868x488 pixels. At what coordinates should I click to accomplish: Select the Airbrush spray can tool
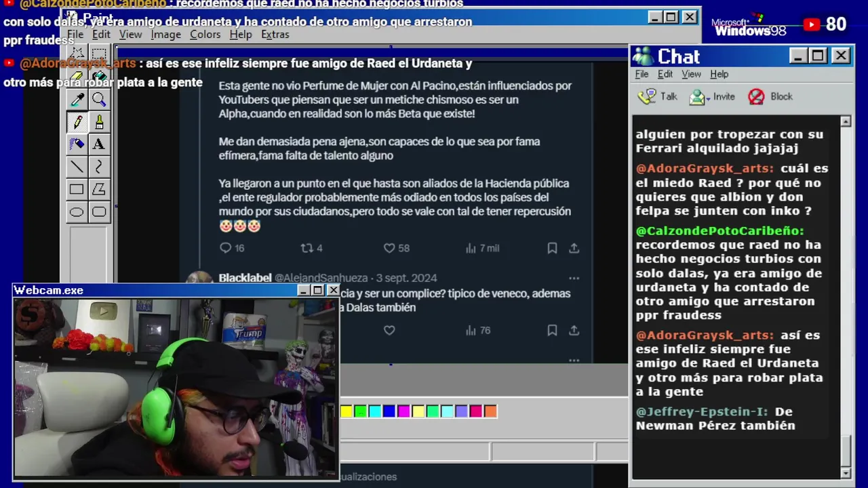(x=77, y=144)
